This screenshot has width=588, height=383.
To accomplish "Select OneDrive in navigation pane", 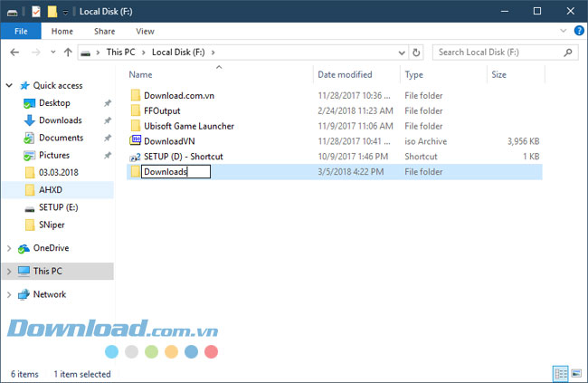I will (51, 248).
